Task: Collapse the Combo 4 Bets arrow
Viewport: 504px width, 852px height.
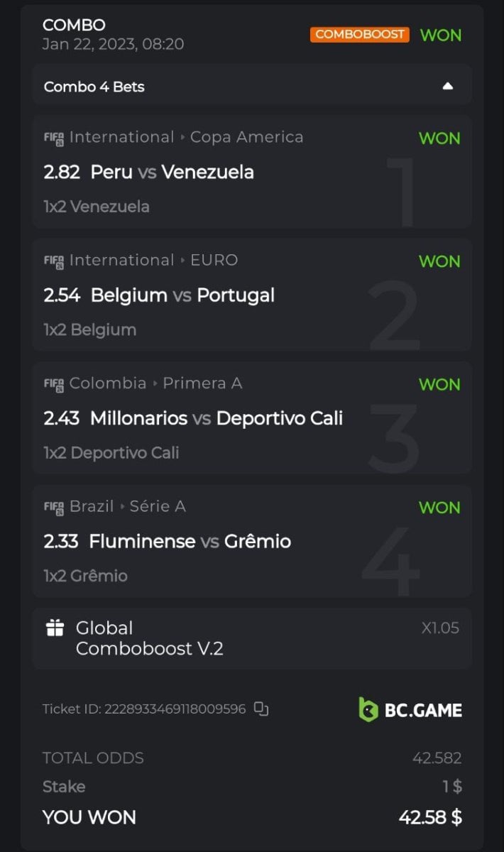Action: pyautogui.click(x=447, y=87)
